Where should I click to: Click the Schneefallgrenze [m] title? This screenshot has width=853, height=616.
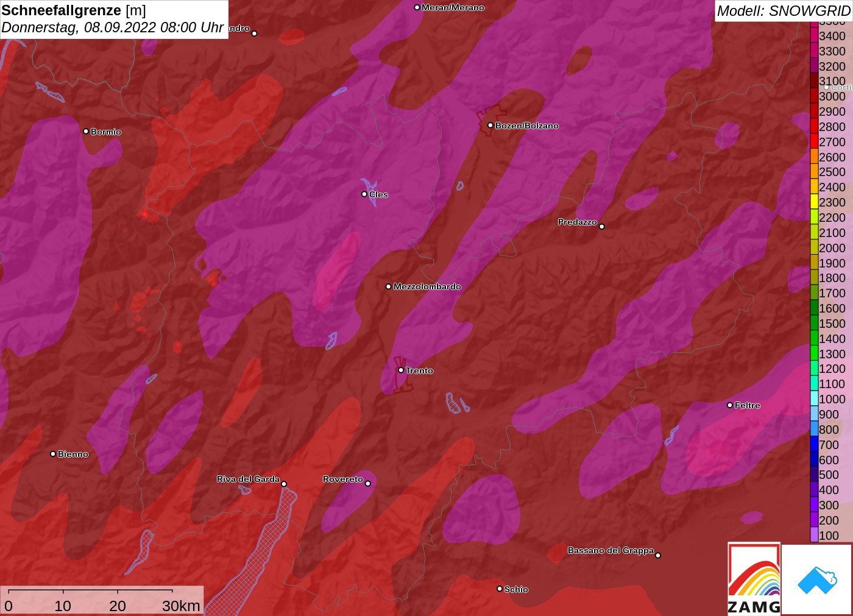(x=74, y=10)
